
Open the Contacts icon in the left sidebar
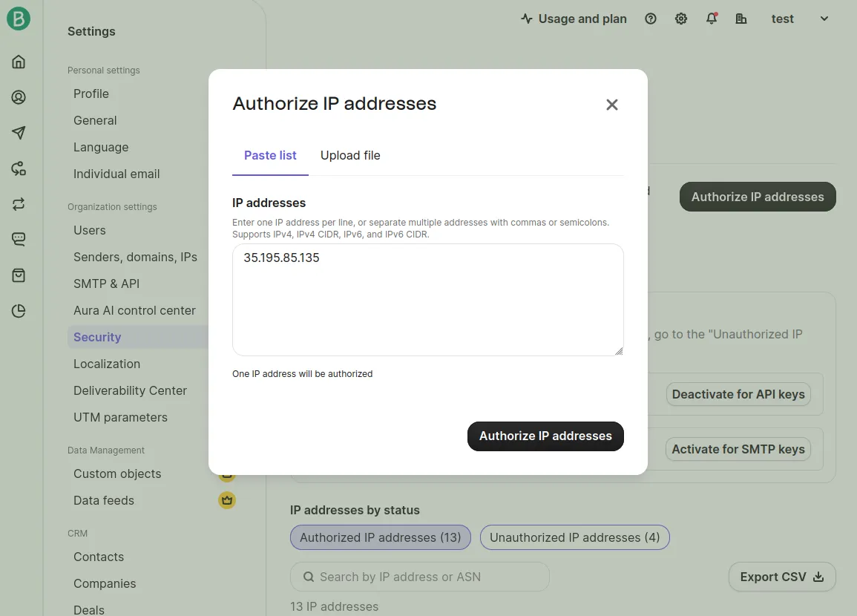pyautogui.click(x=19, y=97)
